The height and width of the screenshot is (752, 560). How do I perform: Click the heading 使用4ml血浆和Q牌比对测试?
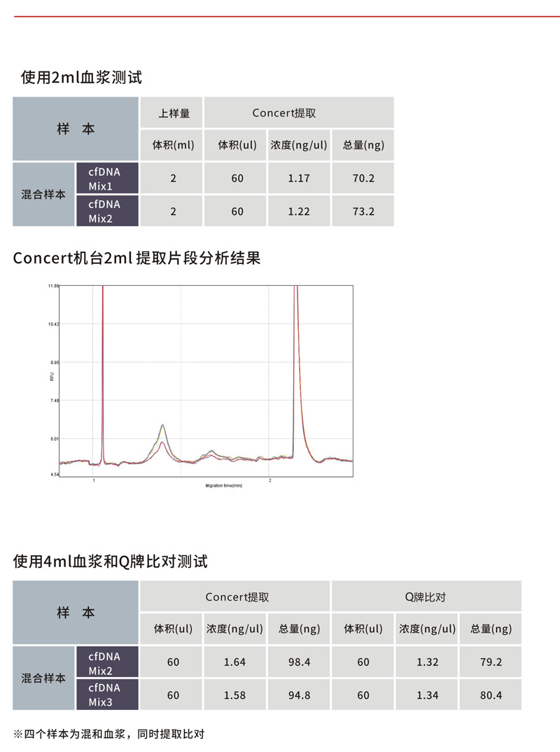(x=111, y=561)
